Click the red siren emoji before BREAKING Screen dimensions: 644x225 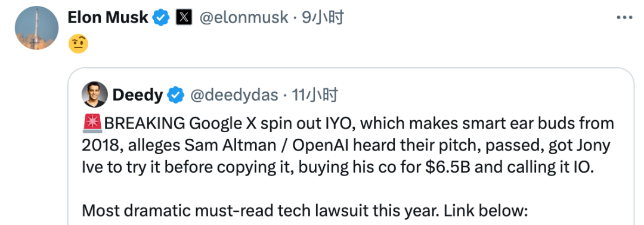pos(92,123)
